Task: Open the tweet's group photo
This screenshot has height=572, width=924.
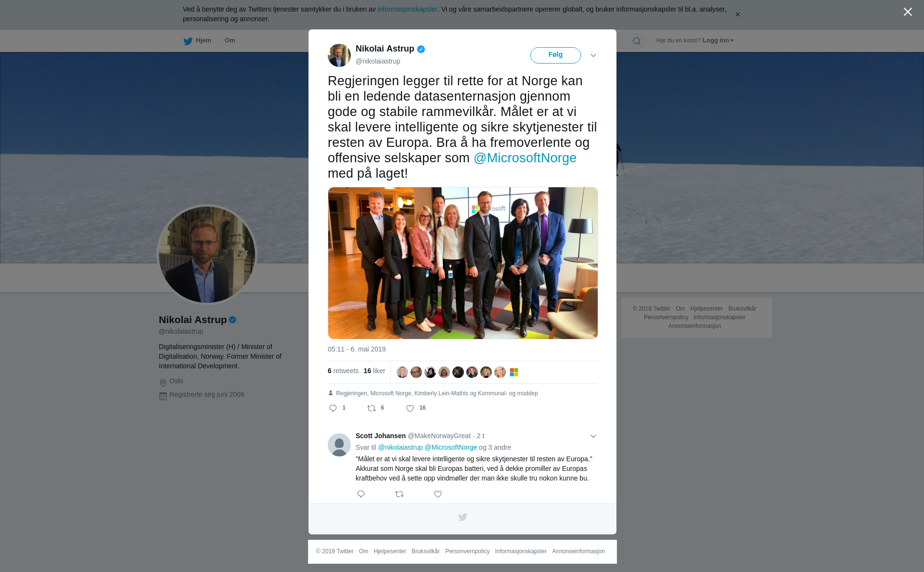Action: (x=463, y=263)
